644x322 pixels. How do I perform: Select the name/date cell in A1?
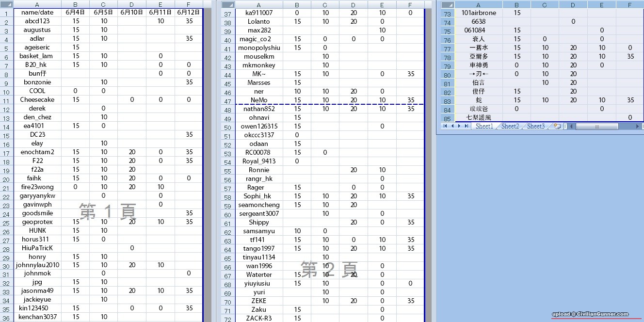pos(37,12)
